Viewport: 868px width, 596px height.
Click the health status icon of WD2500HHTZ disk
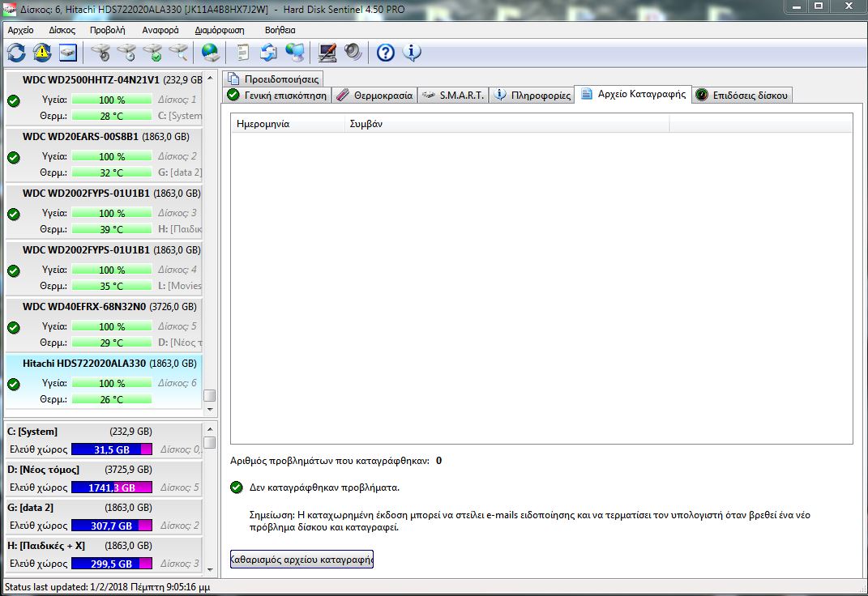14,100
